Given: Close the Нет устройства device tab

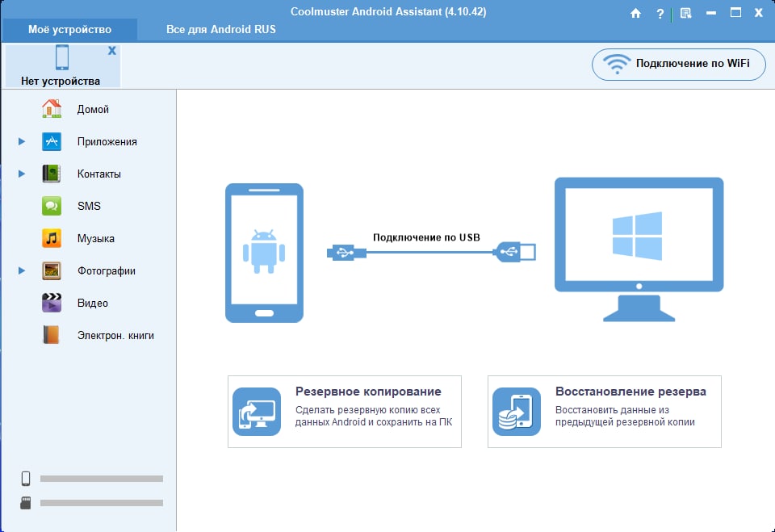Looking at the screenshot, I should [x=112, y=50].
